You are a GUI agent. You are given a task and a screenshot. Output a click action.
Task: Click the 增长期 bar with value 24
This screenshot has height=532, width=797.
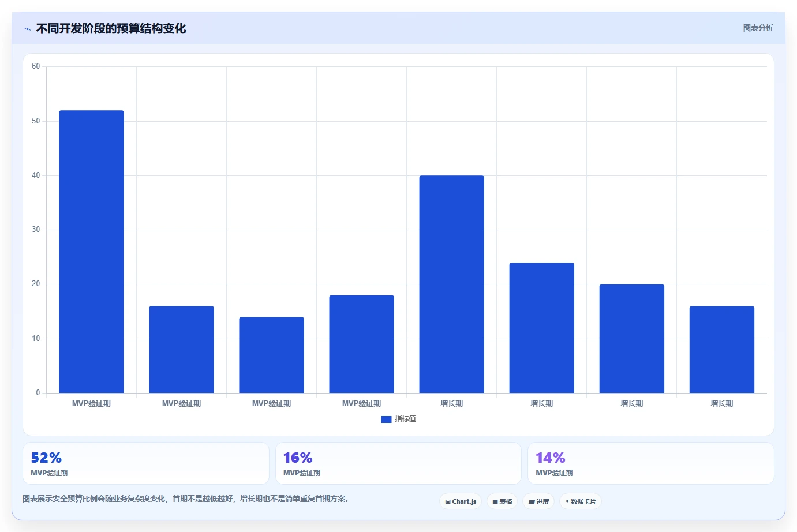click(x=541, y=328)
